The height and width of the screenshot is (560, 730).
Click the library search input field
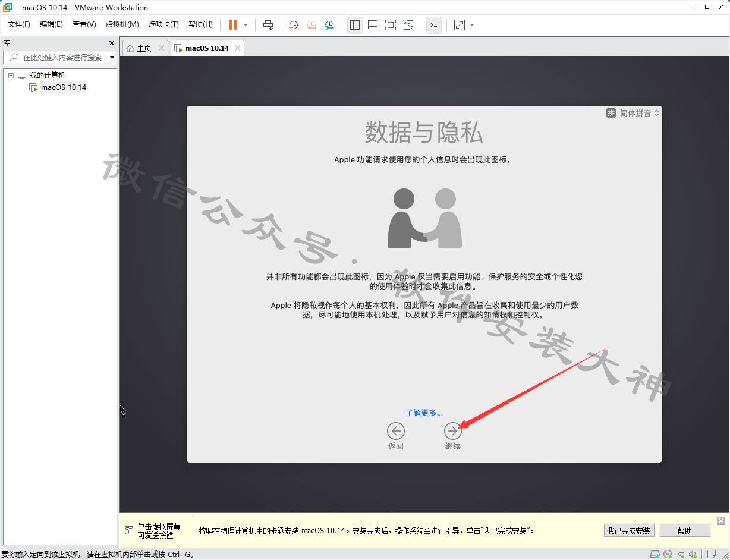point(59,57)
